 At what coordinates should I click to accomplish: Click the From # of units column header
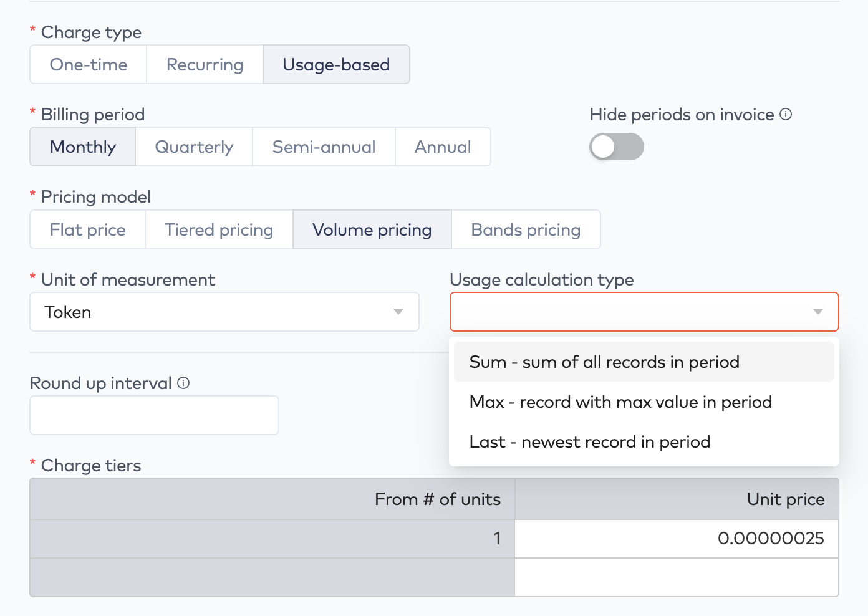(x=272, y=499)
